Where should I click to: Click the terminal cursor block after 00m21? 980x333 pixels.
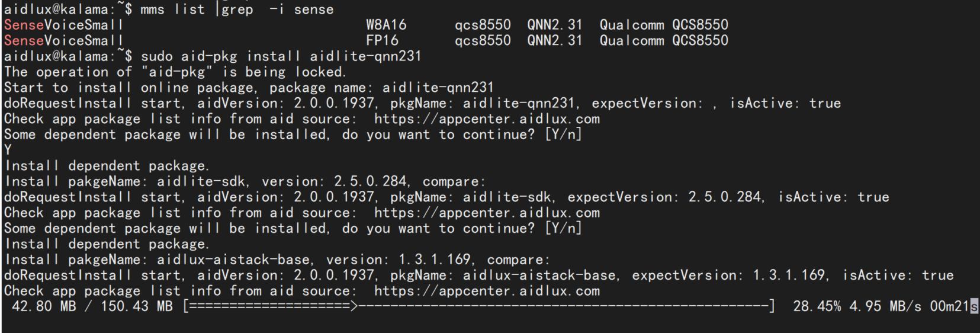973,306
